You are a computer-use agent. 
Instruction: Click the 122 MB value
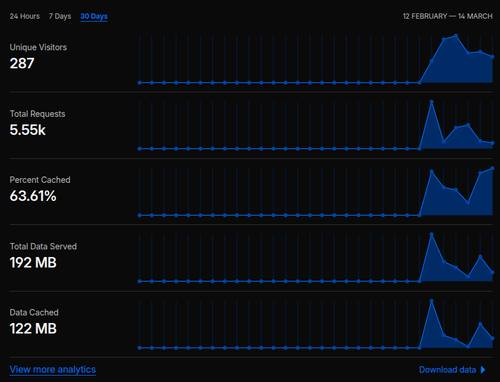pyautogui.click(x=33, y=328)
